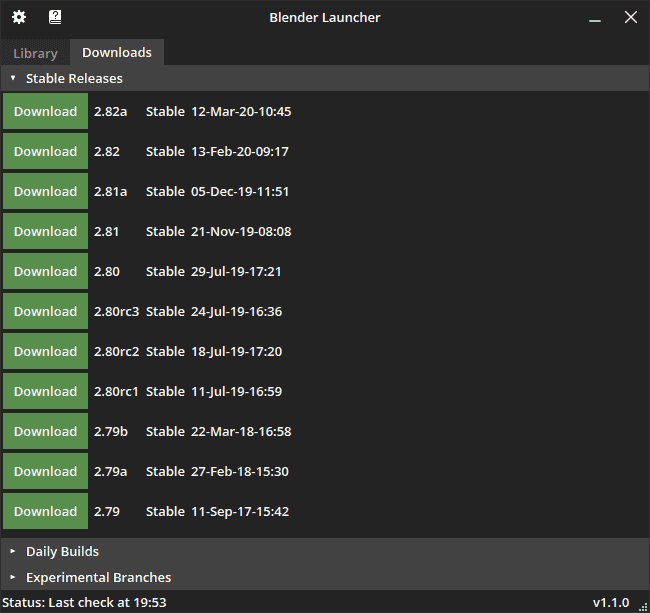Click the 2.80rc3 version label
This screenshot has width=650, height=613.
(x=116, y=312)
